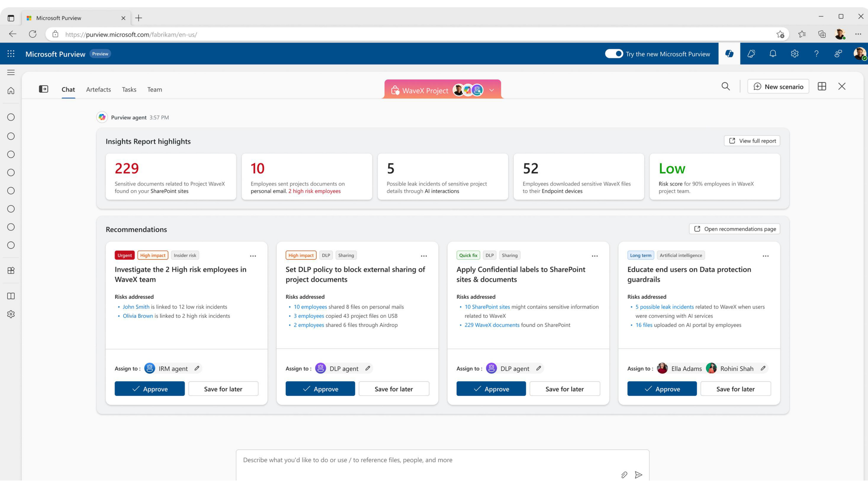The height and width of the screenshot is (488, 868).
Task: Focus the chat message input field
Action: [x=442, y=465]
